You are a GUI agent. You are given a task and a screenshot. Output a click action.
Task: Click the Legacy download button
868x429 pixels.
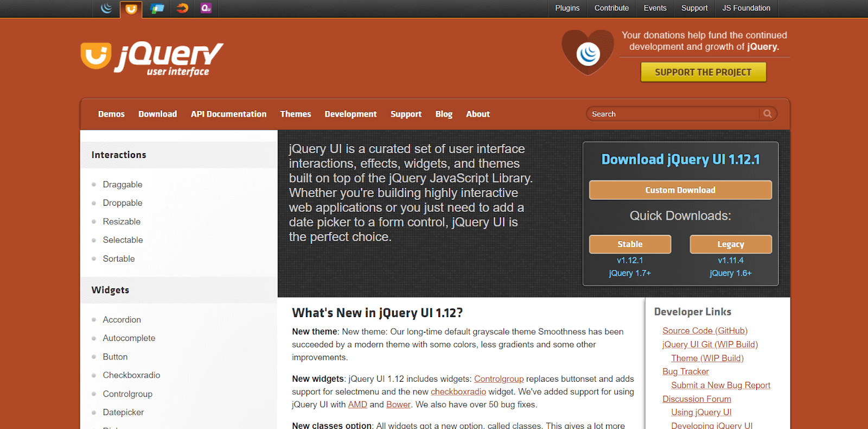tap(731, 244)
